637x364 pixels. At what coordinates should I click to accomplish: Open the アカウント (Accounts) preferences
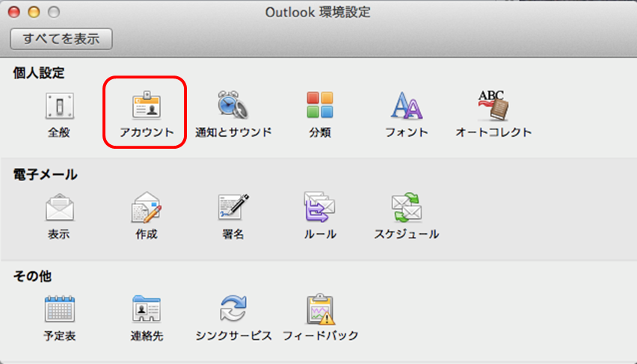(147, 107)
